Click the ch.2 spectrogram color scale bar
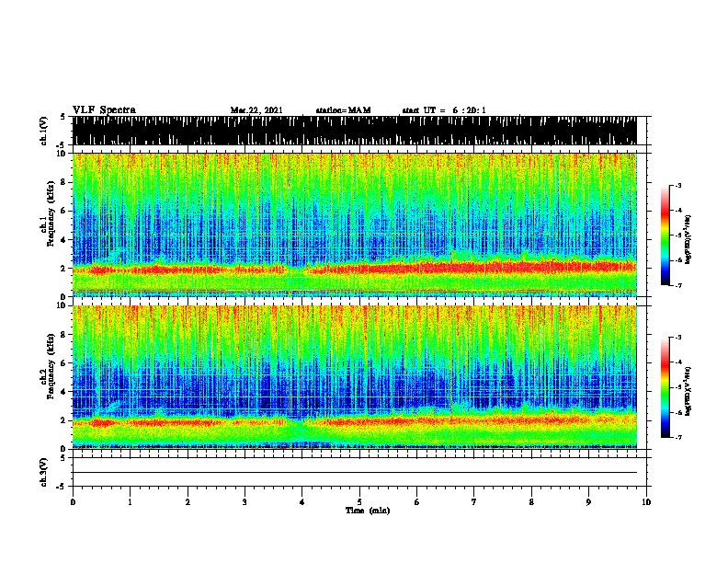 [x=665, y=387]
